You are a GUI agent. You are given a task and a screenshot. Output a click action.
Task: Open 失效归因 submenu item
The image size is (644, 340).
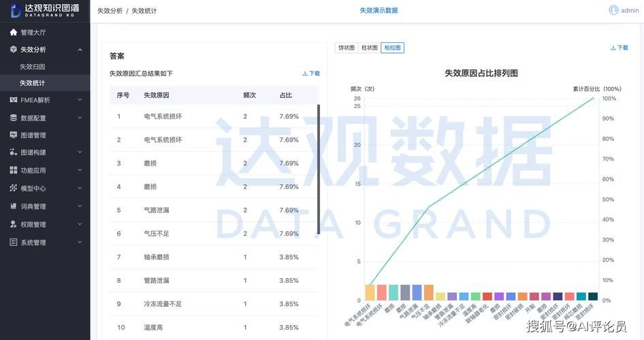coord(33,67)
